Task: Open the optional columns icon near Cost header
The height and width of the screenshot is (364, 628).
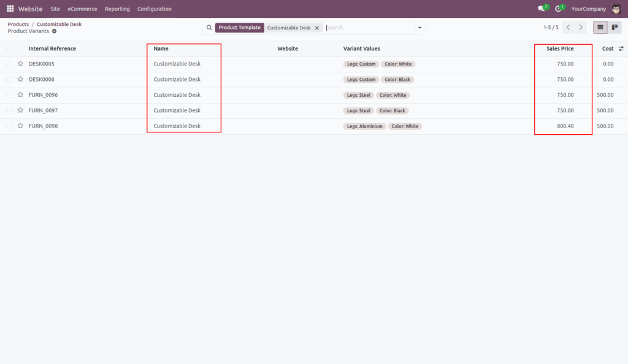Action: [x=621, y=48]
